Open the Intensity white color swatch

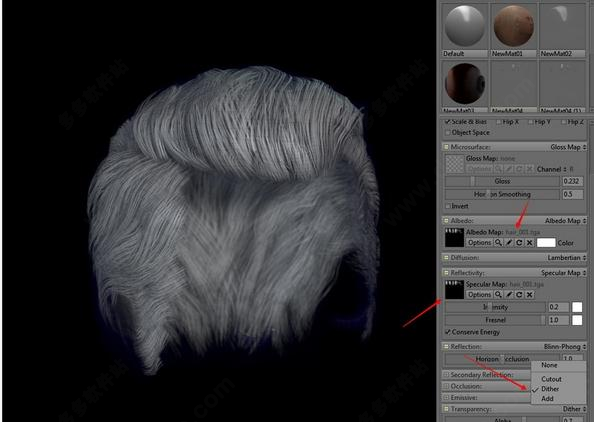577,307
